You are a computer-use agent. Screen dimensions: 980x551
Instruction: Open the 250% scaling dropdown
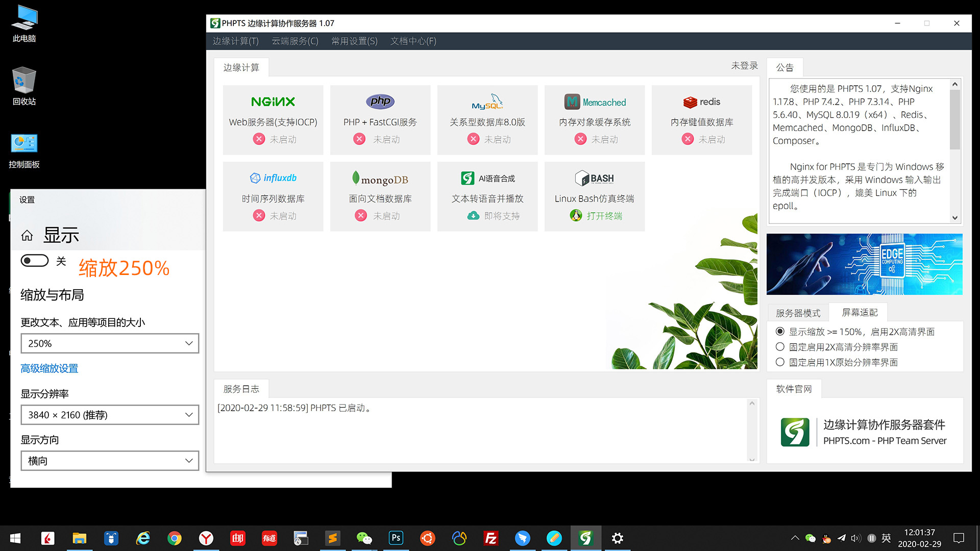tap(110, 343)
